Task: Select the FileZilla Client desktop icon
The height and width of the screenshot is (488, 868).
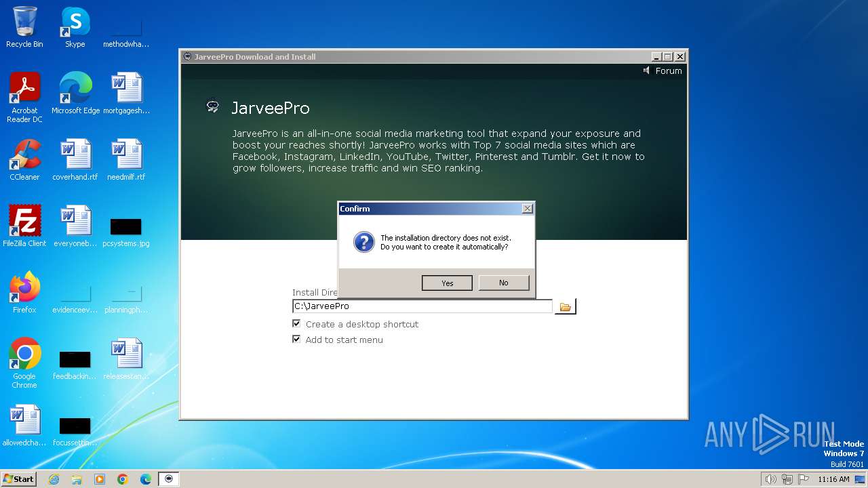Action: tap(24, 226)
